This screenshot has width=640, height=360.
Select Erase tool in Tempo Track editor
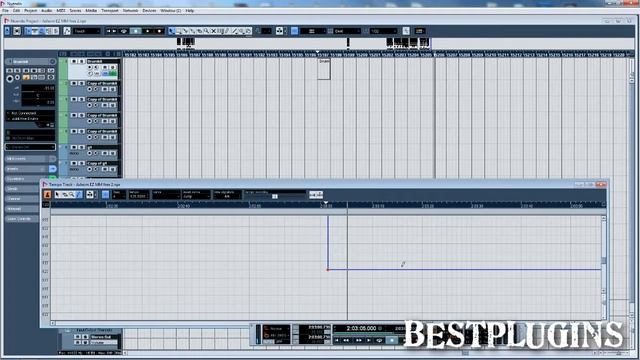click(64, 195)
